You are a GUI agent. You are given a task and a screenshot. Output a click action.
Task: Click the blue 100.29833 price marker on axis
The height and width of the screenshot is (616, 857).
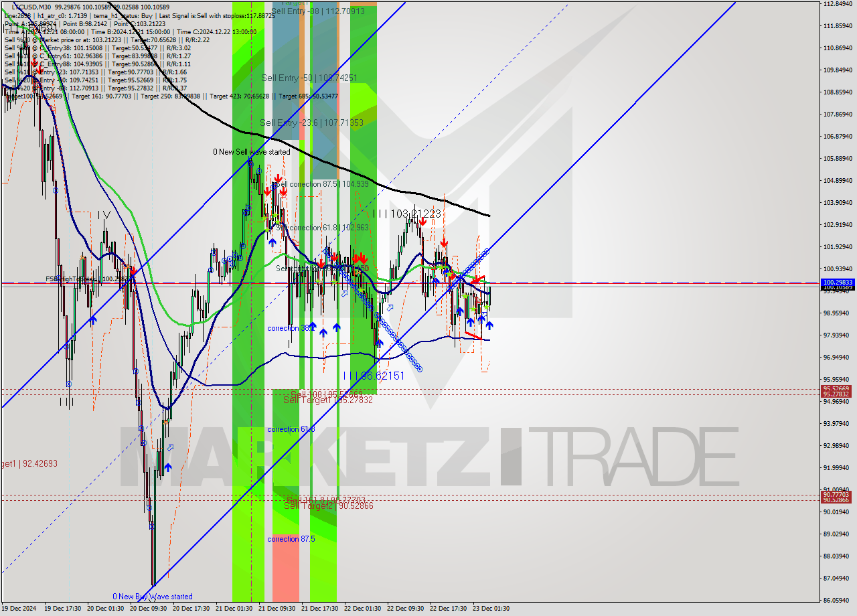click(x=838, y=283)
